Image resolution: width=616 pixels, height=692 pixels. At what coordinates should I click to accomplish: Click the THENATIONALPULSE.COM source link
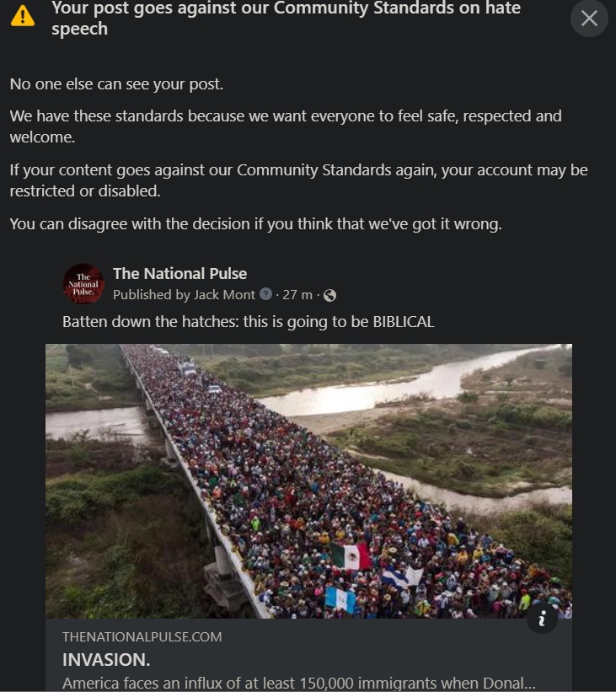click(x=142, y=637)
